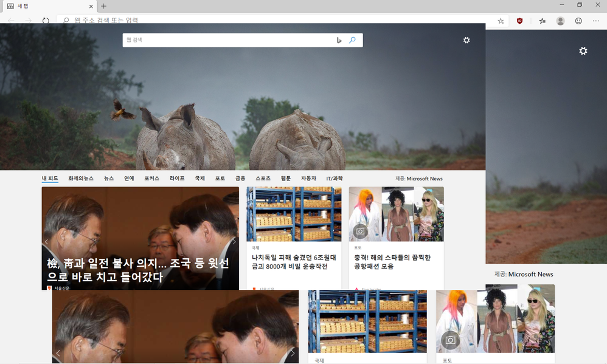Go back in the carousel with the previous chevron
The width and height of the screenshot is (607, 364).
(46, 242)
